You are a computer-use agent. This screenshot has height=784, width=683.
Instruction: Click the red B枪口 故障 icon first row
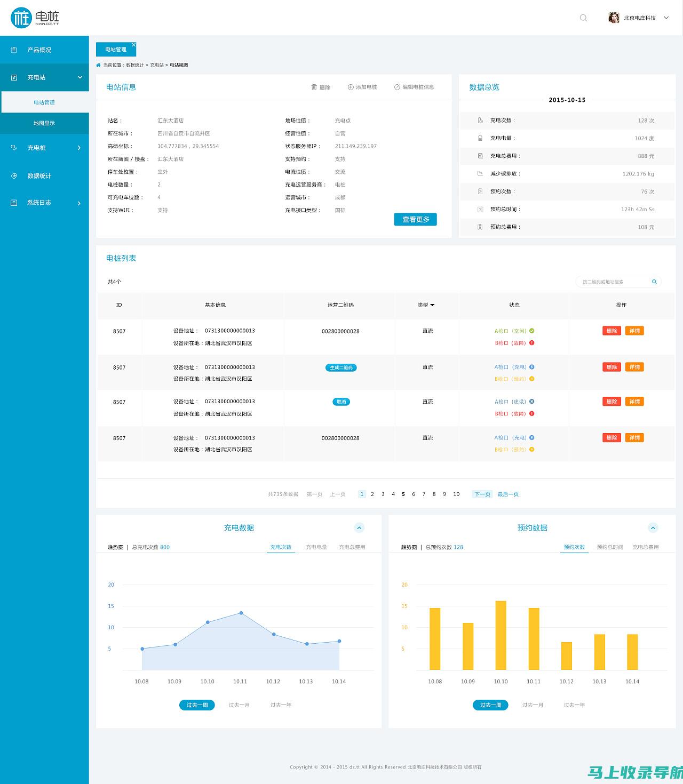point(532,343)
